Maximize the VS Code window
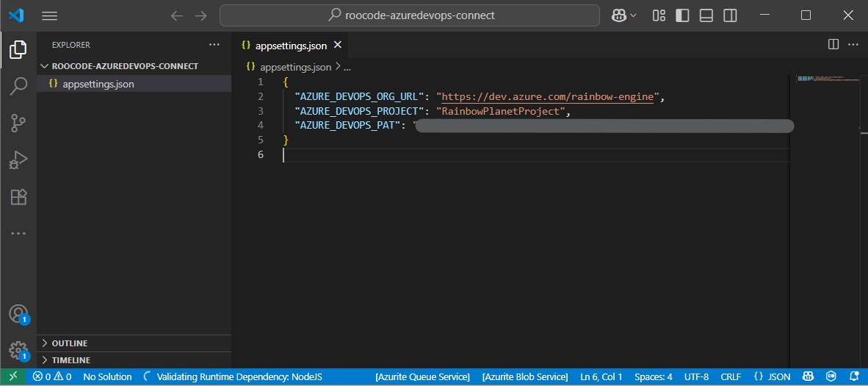The image size is (868, 386). [x=806, y=15]
